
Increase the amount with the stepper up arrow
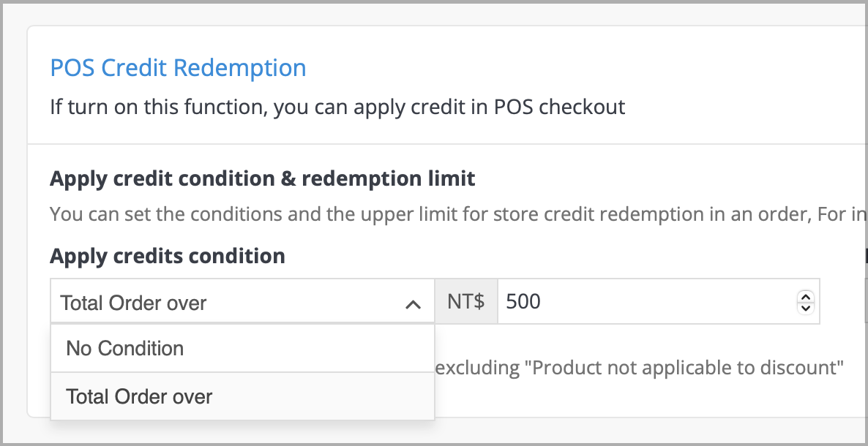tap(804, 296)
